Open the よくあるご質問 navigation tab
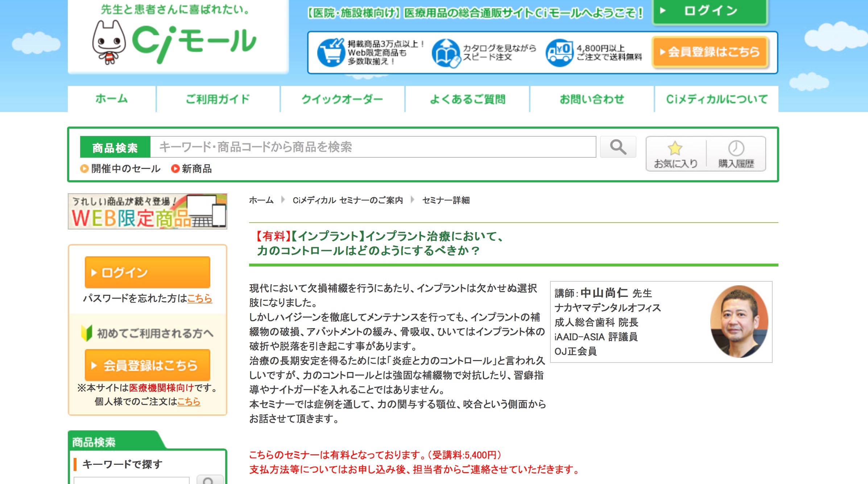Screen dimensions: 868x484 467,99
